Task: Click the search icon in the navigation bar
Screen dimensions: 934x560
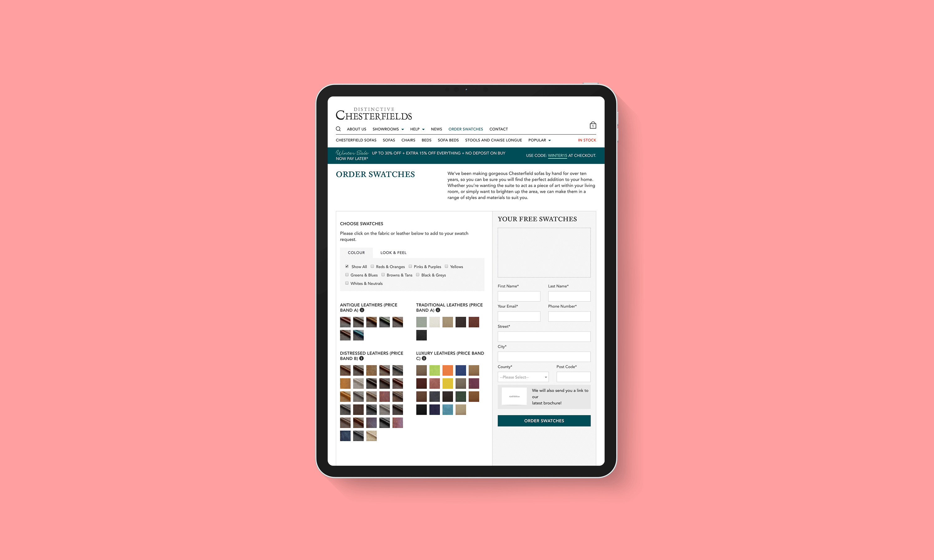Action: pyautogui.click(x=337, y=129)
